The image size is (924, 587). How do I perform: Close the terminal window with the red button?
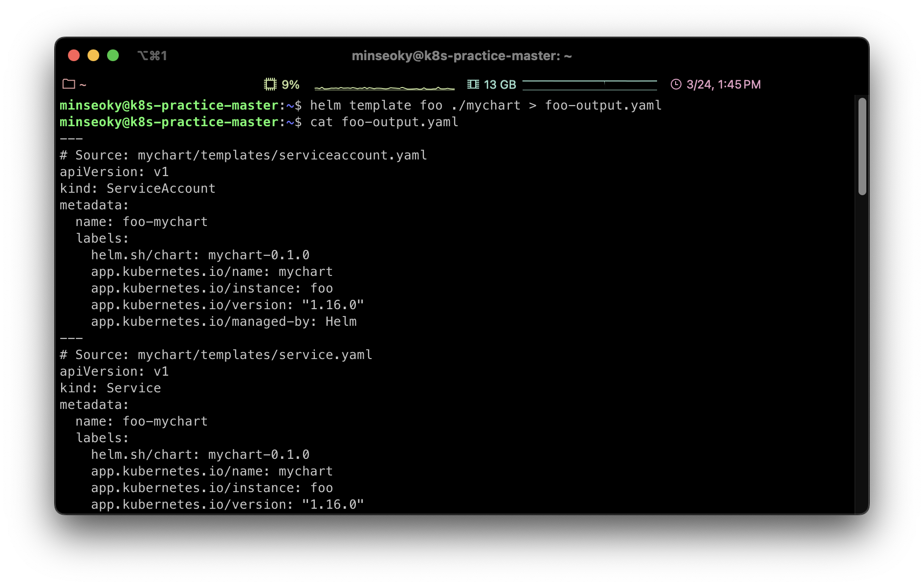74,55
